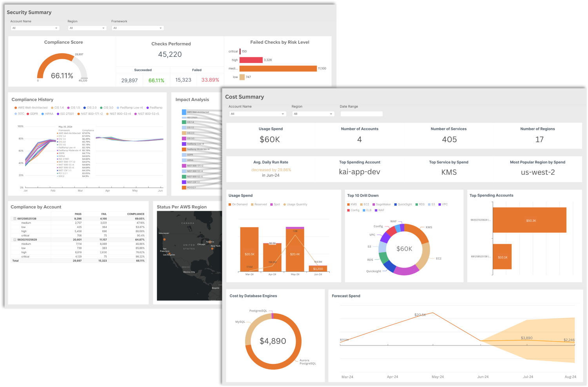Viewport: 588px width, 387px height.
Task: Toggle the Reserved series visibility in Usage Spend
Action: [x=252, y=204]
